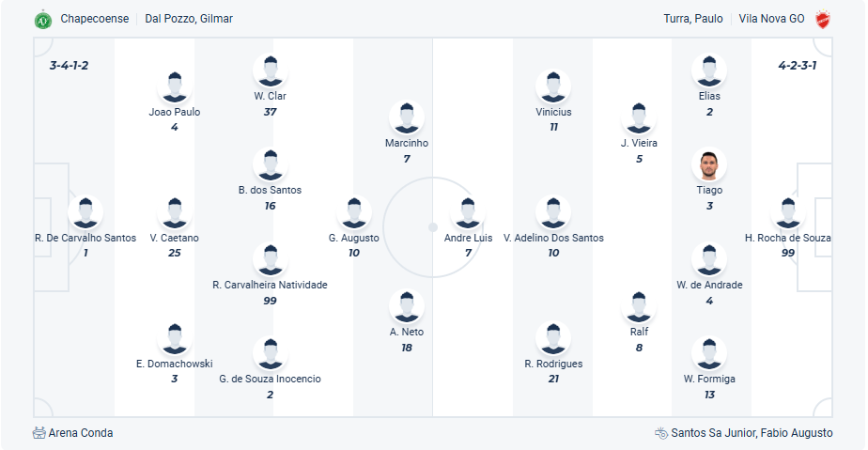Screen dimensions: 868x450
Task: Click the referee whistle icon
Action: (661, 433)
